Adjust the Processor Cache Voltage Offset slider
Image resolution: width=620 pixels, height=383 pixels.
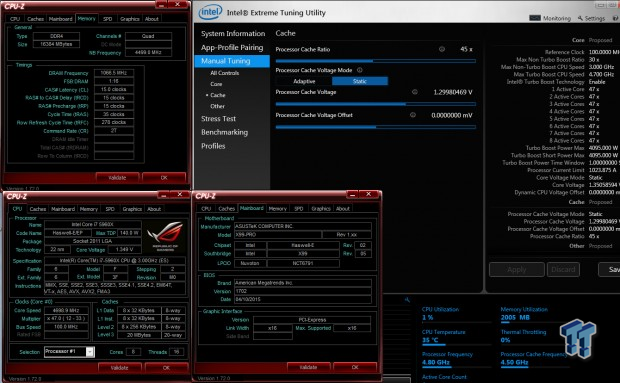[376, 127]
